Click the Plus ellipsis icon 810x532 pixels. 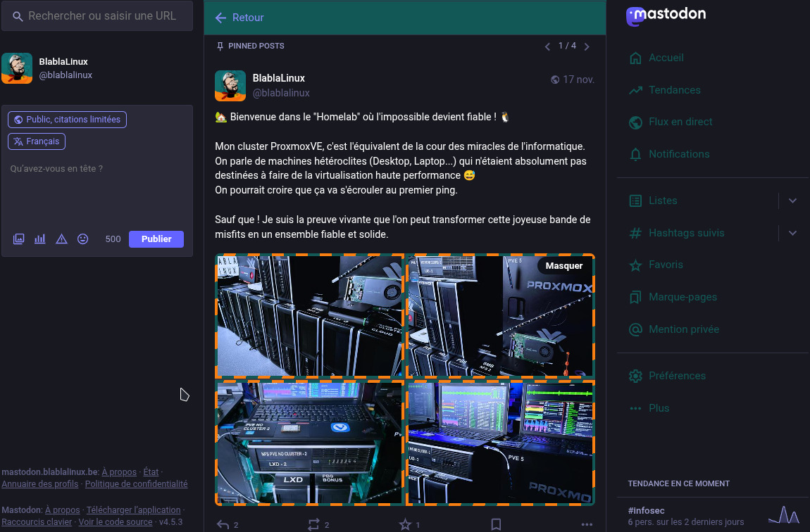pos(635,408)
